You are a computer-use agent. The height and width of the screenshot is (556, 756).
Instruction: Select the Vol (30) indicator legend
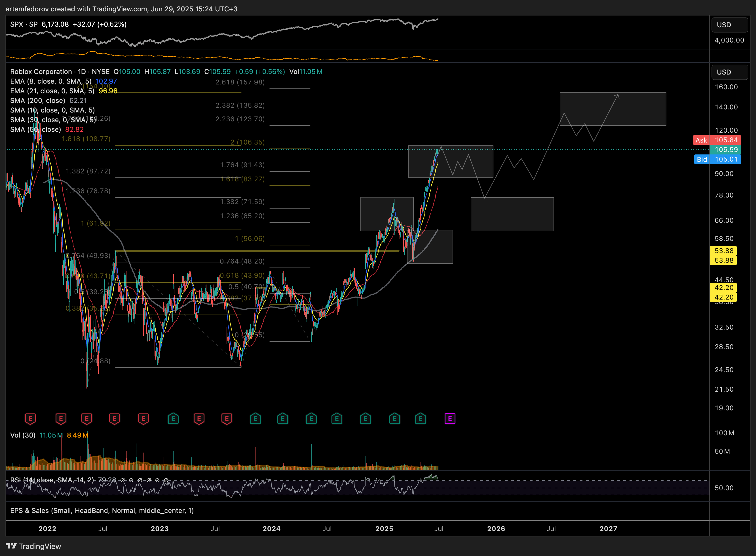23,435
